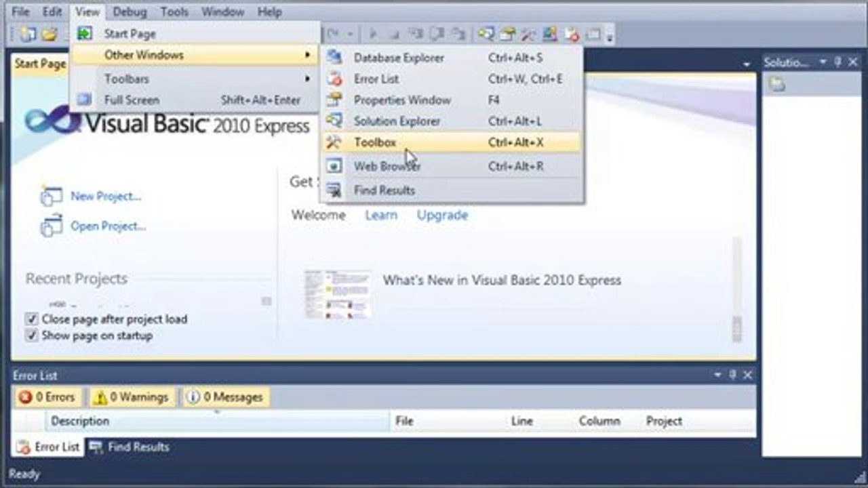Screen dimensions: 868x488
Task: Click the Database Explorer submenu icon
Action: click(x=334, y=58)
